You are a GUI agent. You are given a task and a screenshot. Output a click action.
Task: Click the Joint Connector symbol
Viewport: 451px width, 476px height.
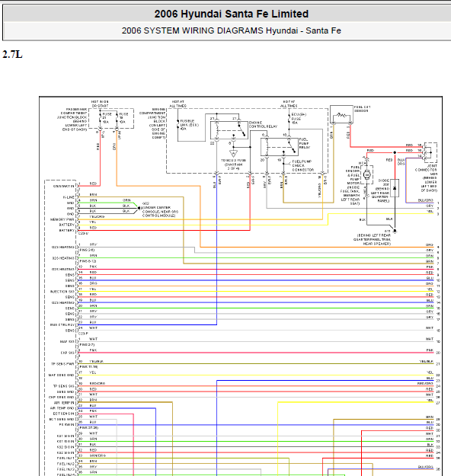click(430, 152)
